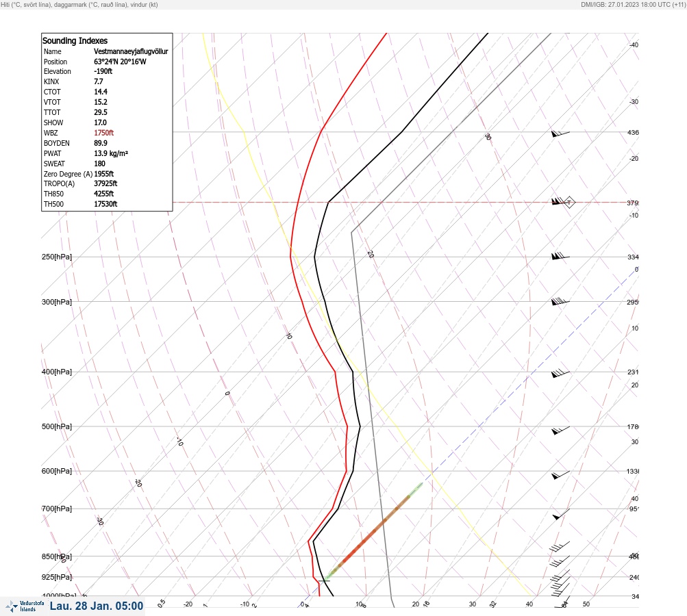Click the wind barb at 600 hPa
687x616 pixels.
(560, 475)
